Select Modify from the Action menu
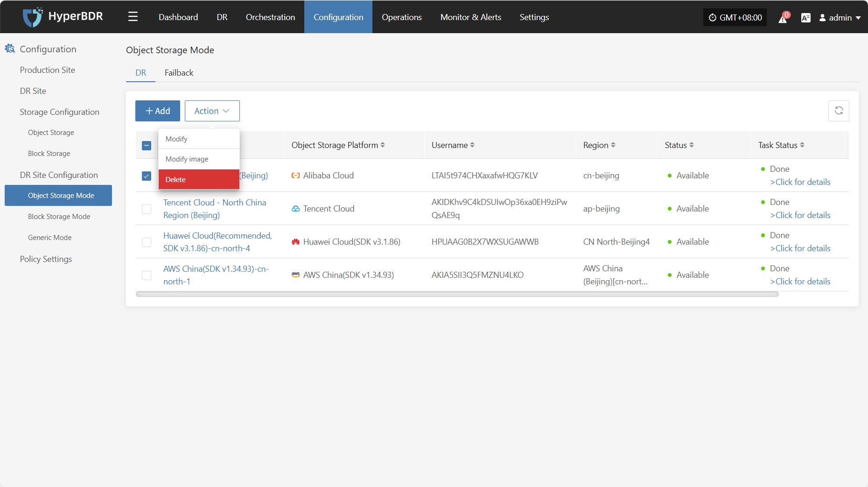Image resolution: width=868 pixels, height=487 pixels. [199, 139]
